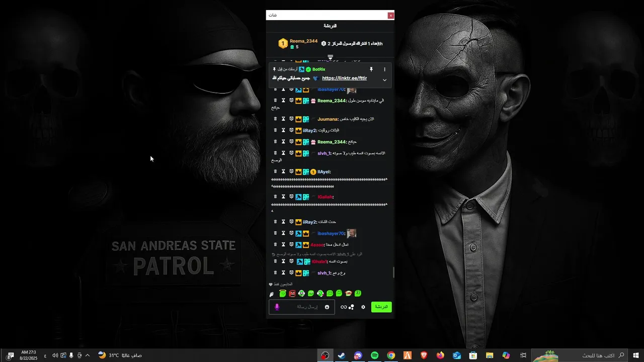The width and height of the screenshot is (644, 362).
Task: Timeout IGhala1 with the hourglass icon
Action: 283,261
